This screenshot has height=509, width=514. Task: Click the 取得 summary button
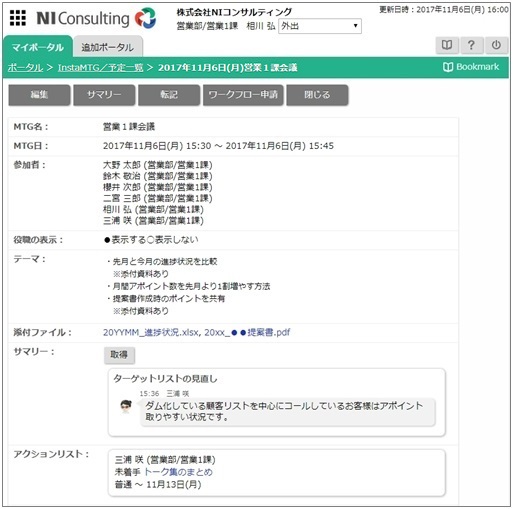click(119, 355)
